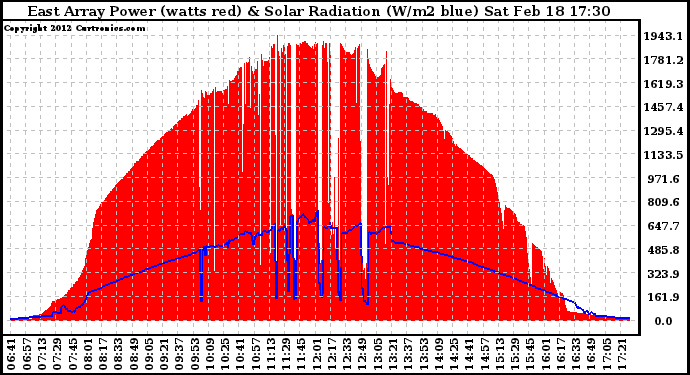Viewport: 690px width, 375px height.
Task: Click the 08:33 time label
Action: (117, 354)
